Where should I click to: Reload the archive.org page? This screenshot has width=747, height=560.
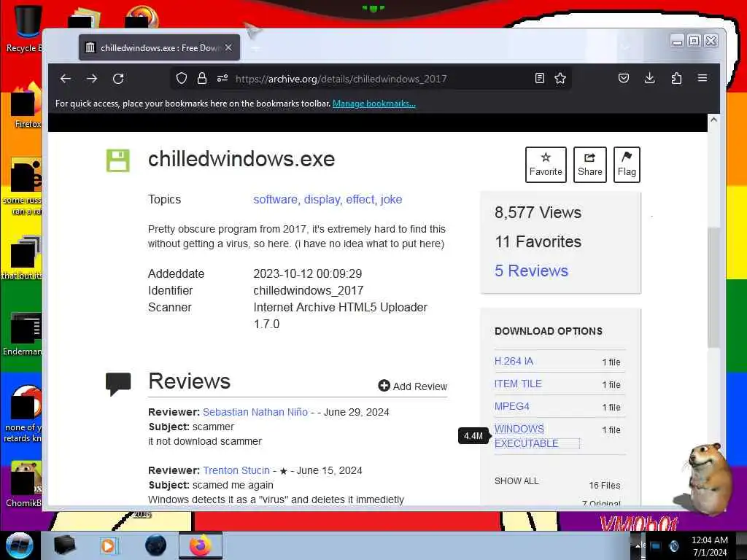point(118,79)
